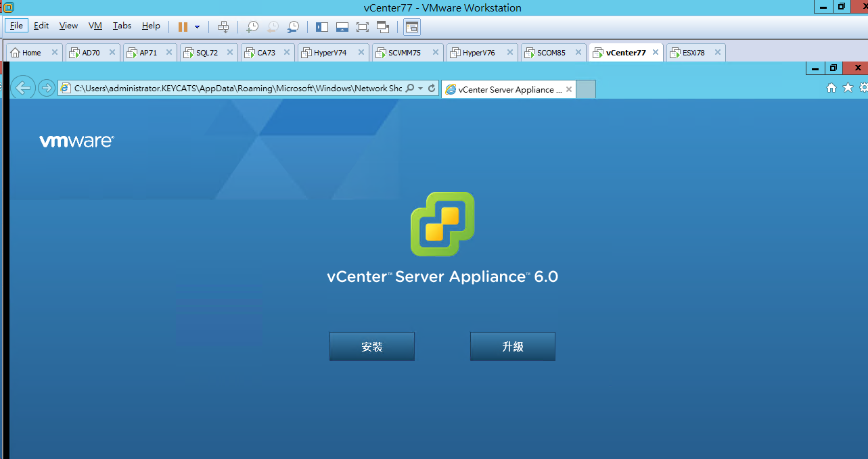Viewport: 868px width, 459px height.
Task: Open the VM menu
Action: click(x=95, y=26)
